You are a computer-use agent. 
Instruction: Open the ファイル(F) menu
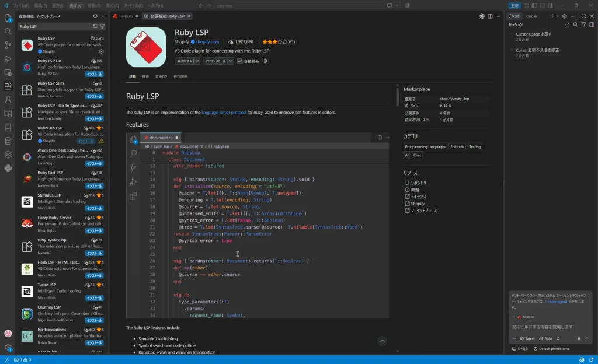21,6
